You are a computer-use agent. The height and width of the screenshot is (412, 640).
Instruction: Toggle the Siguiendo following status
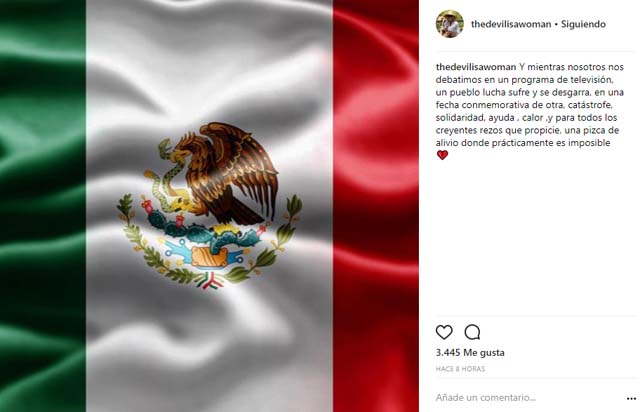point(583,24)
